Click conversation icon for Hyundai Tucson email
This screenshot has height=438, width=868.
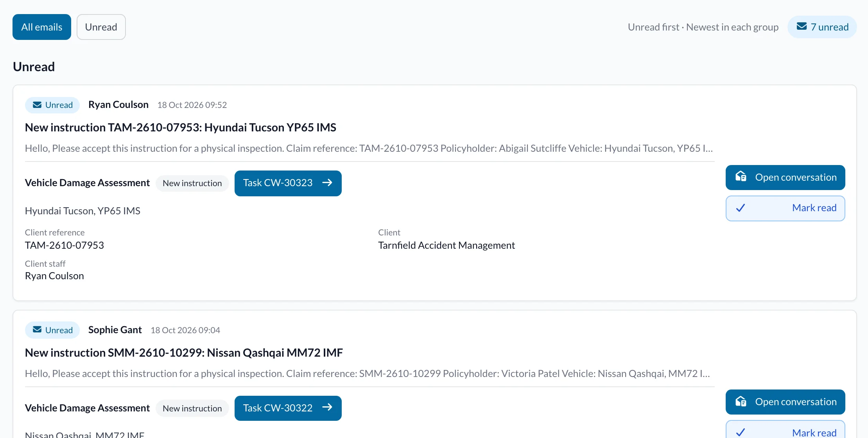(741, 177)
